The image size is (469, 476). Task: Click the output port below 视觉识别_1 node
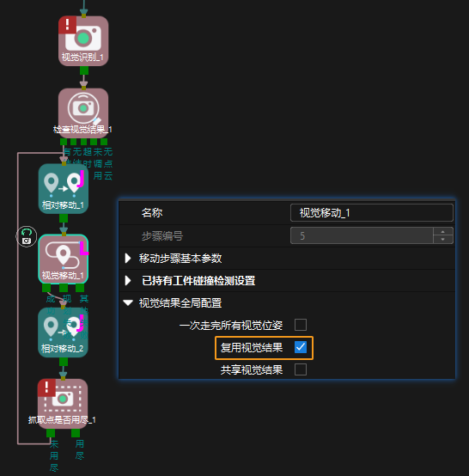point(84,70)
